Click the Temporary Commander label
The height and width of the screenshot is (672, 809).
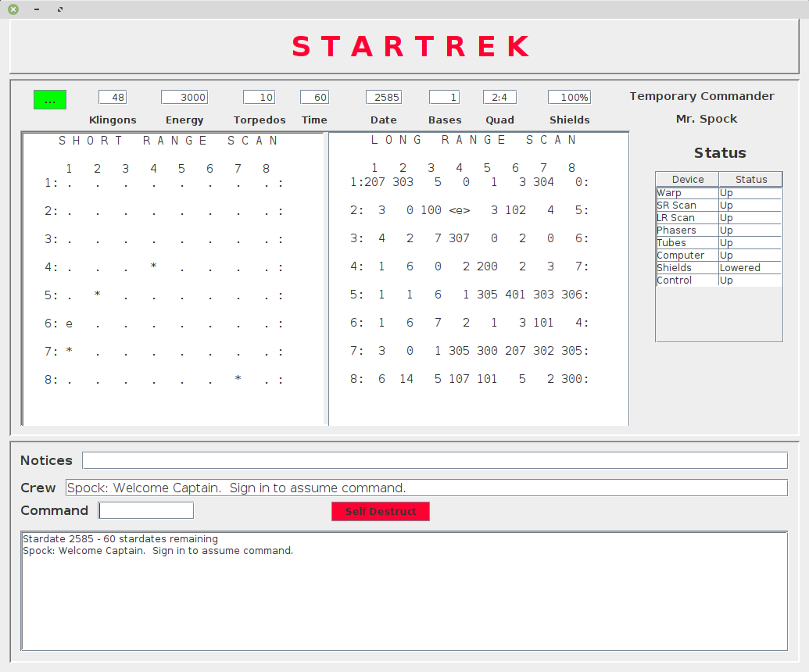[x=702, y=96]
